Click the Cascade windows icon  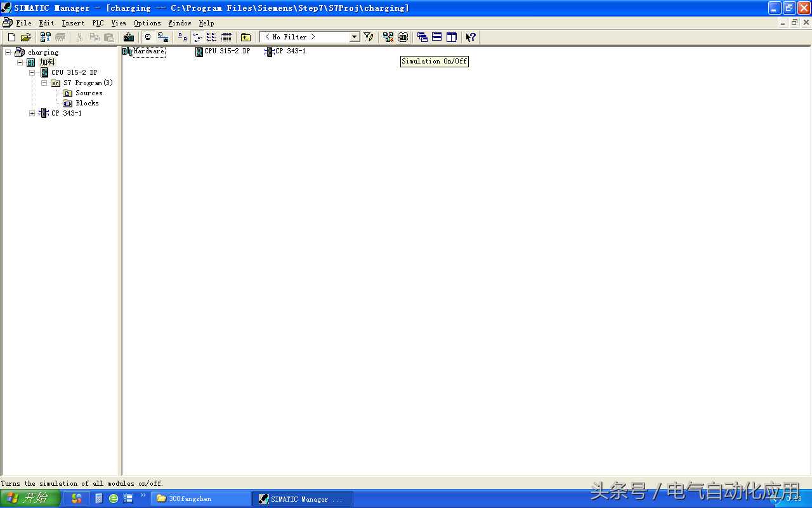(x=422, y=37)
